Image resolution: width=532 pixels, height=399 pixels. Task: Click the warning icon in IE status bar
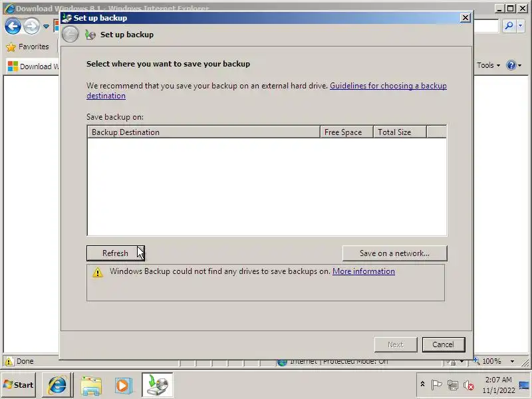click(9, 361)
